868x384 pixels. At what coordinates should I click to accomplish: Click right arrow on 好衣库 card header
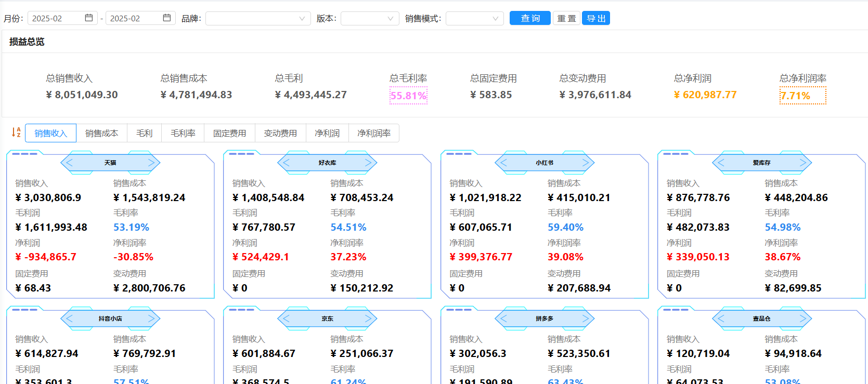[x=368, y=163]
